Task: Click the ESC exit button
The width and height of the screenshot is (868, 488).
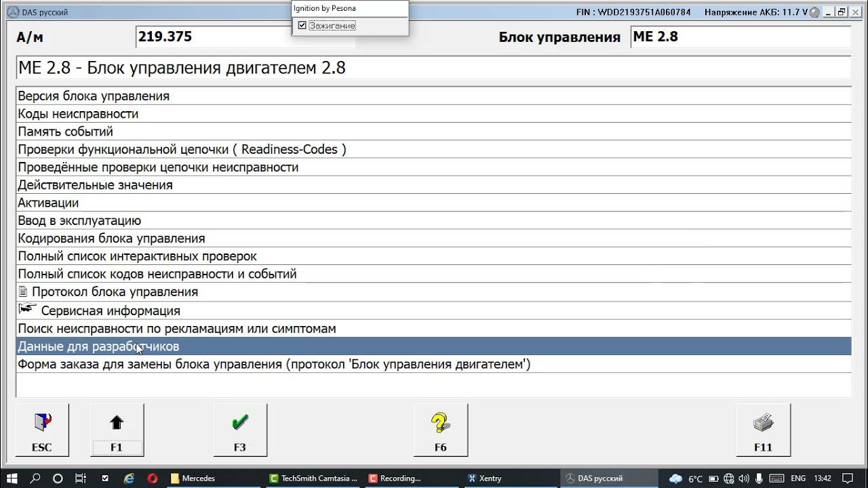Action: tap(42, 430)
